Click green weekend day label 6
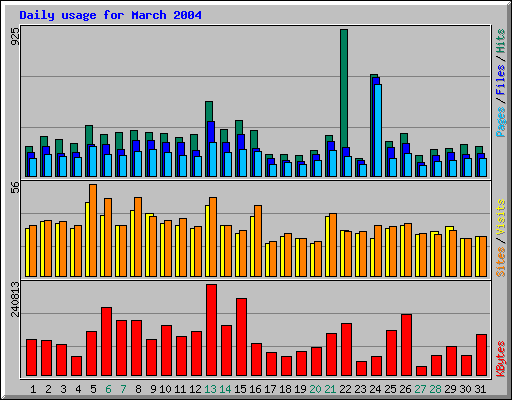 pyautogui.click(x=108, y=389)
